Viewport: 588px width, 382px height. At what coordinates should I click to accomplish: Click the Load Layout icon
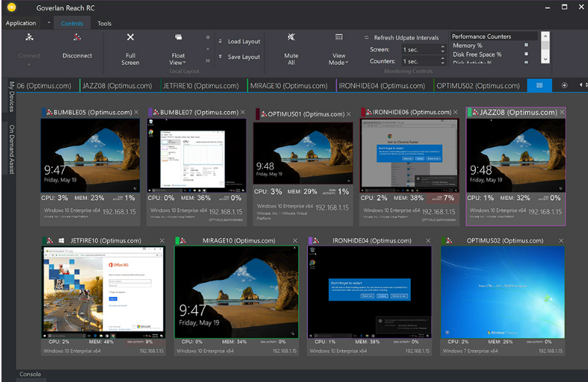pyautogui.click(x=221, y=41)
